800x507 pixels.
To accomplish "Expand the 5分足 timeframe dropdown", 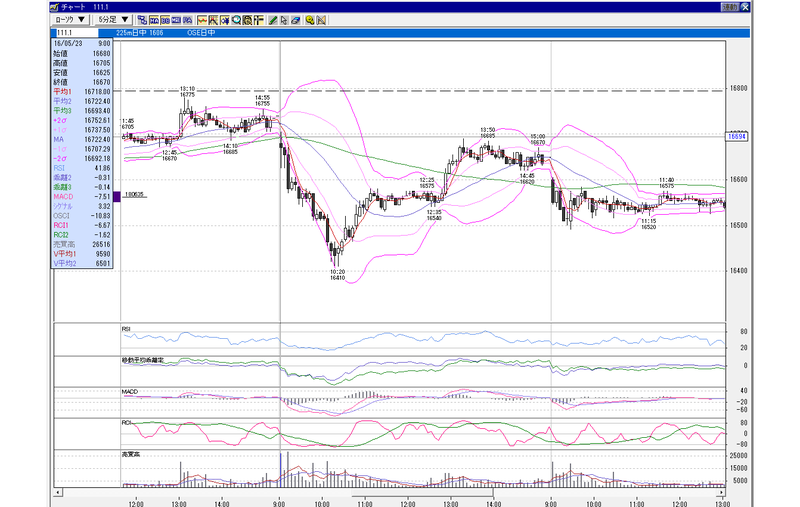I will 113,20.
